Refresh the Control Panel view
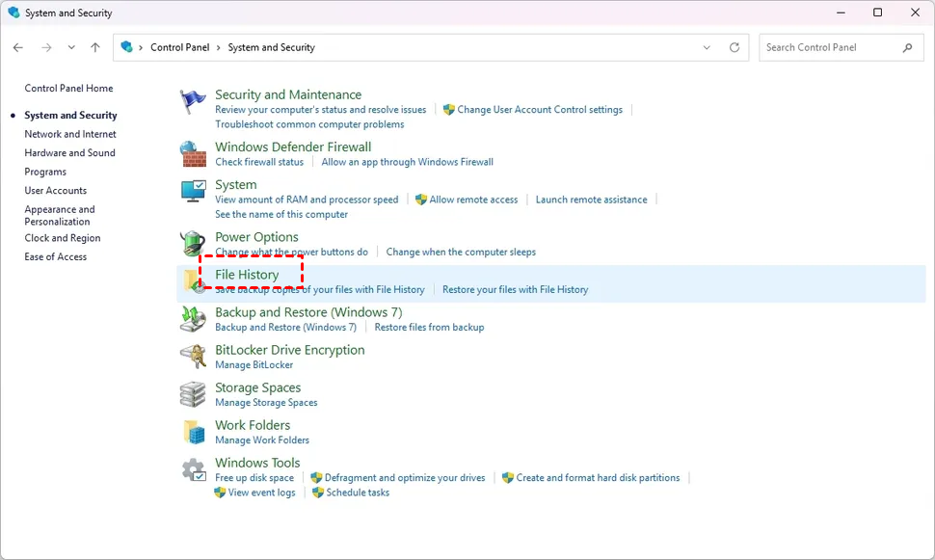The image size is (935, 560). click(735, 47)
